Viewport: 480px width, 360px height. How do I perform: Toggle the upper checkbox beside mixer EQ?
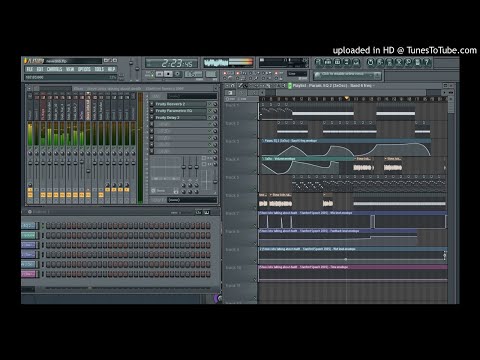[204, 158]
